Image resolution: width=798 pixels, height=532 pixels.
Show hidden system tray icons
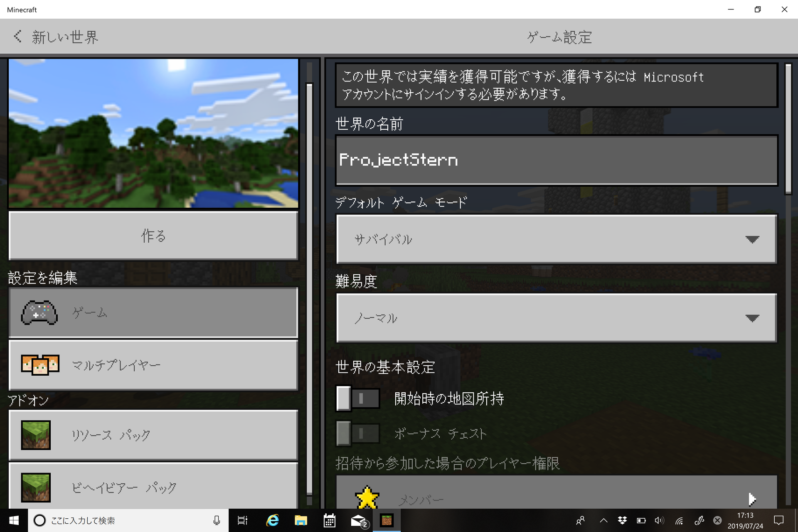pos(603,520)
